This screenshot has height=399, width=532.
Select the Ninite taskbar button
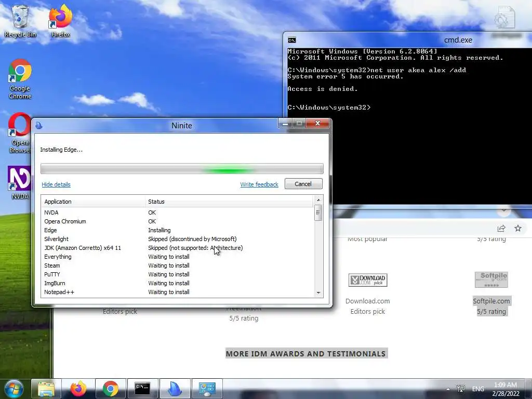(175, 389)
